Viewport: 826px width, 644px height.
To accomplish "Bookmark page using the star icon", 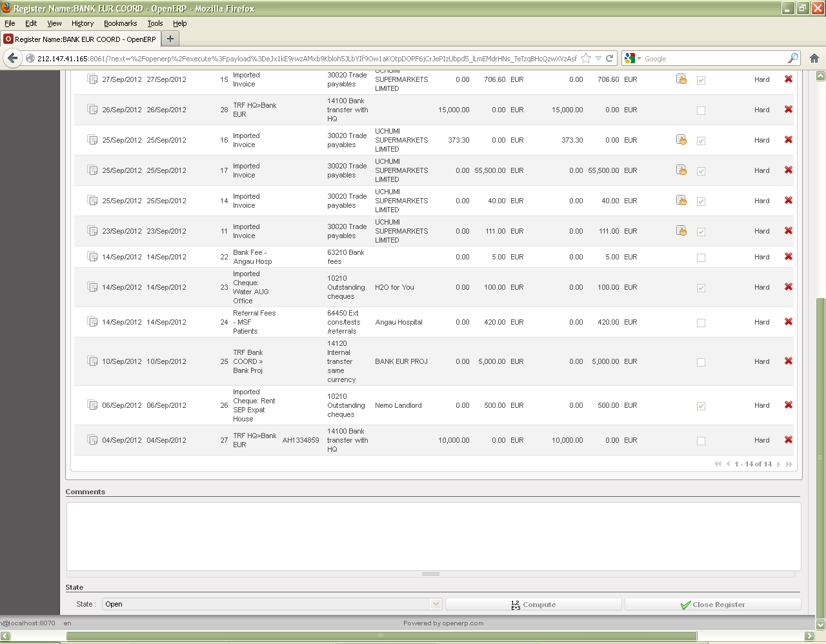I will 586,58.
